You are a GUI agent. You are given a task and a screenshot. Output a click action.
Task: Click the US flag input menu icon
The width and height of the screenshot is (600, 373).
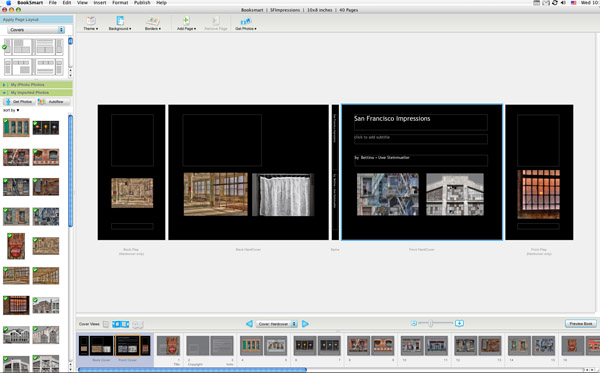574,3
